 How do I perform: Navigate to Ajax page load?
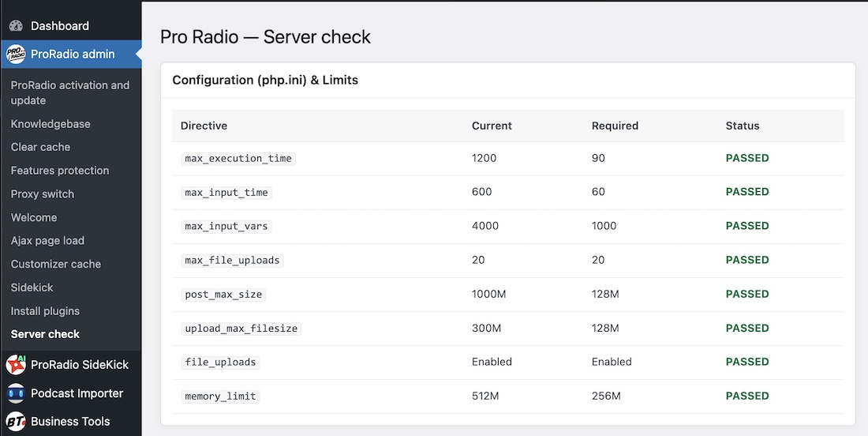click(47, 241)
